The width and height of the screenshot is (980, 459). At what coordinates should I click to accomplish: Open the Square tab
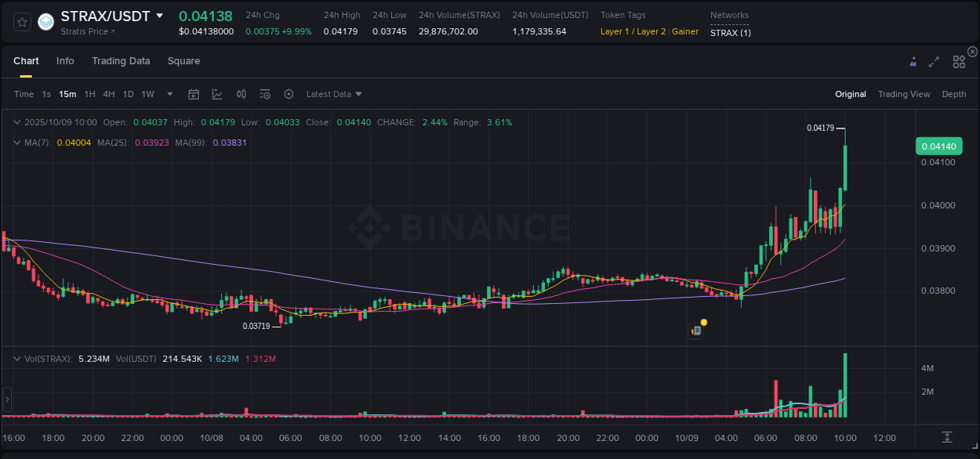click(x=183, y=61)
